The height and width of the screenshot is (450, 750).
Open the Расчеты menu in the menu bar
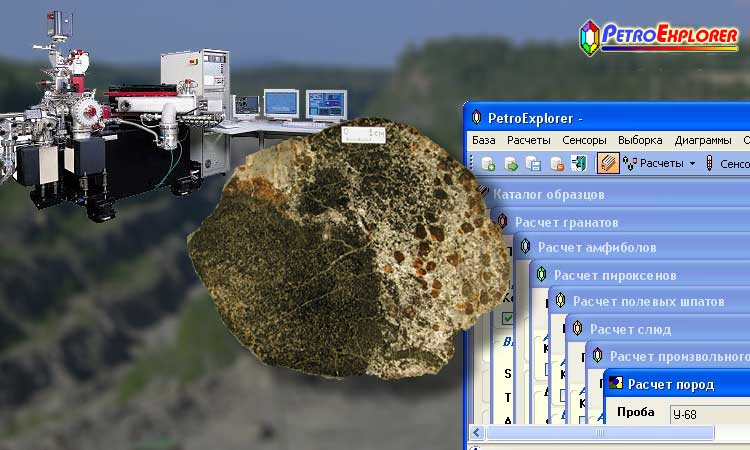(529, 140)
